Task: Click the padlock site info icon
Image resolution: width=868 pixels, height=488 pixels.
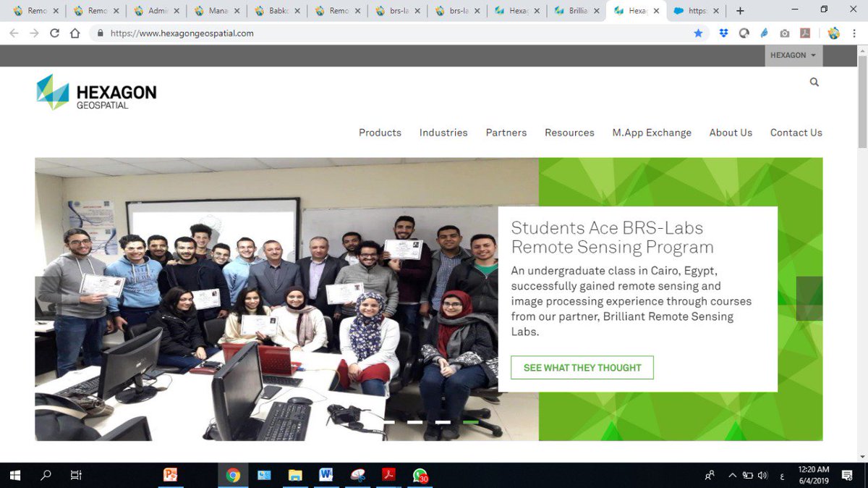Action: point(99,33)
